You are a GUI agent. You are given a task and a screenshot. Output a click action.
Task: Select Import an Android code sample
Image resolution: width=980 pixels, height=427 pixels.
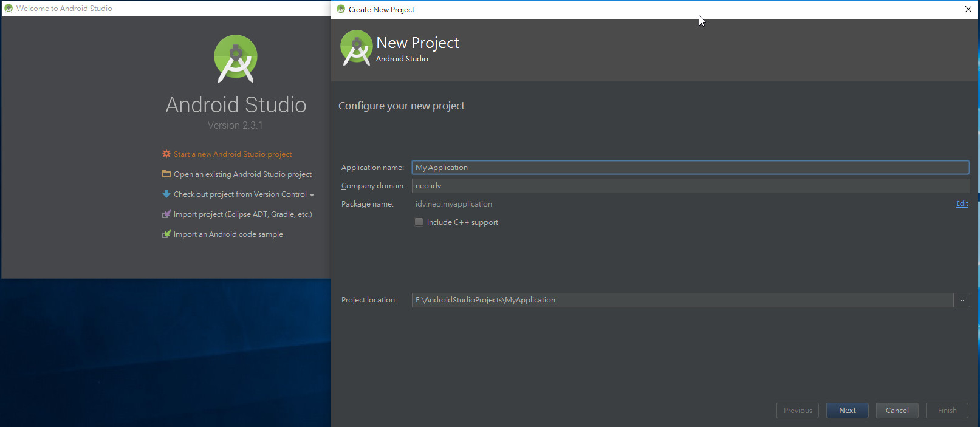point(228,234)
